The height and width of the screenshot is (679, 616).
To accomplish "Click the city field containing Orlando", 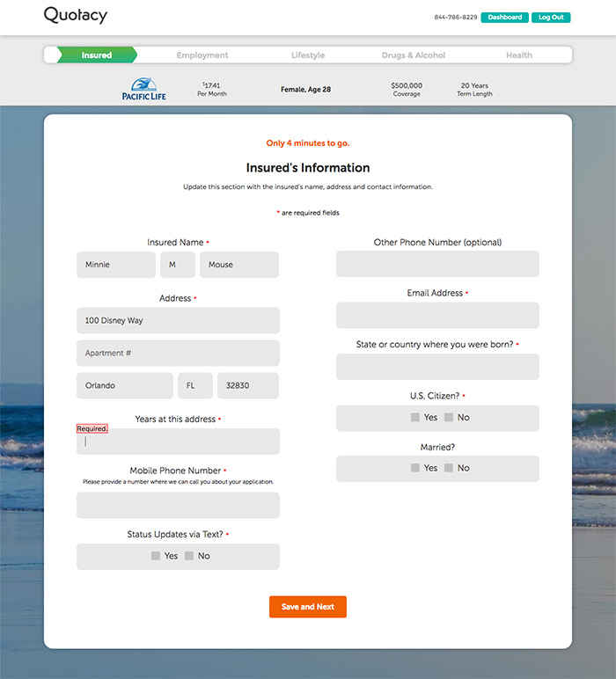I will (125, 385).
